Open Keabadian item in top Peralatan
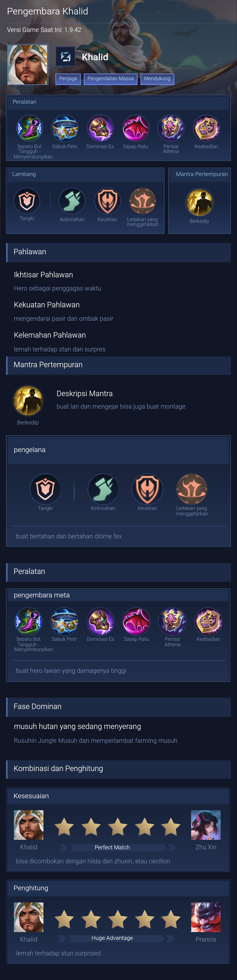Screen dimensions: 237x980 tap(206, 128)
